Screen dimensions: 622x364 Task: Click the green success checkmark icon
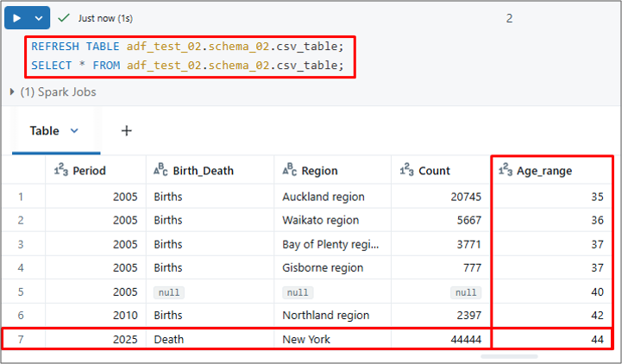coord(64,17)
